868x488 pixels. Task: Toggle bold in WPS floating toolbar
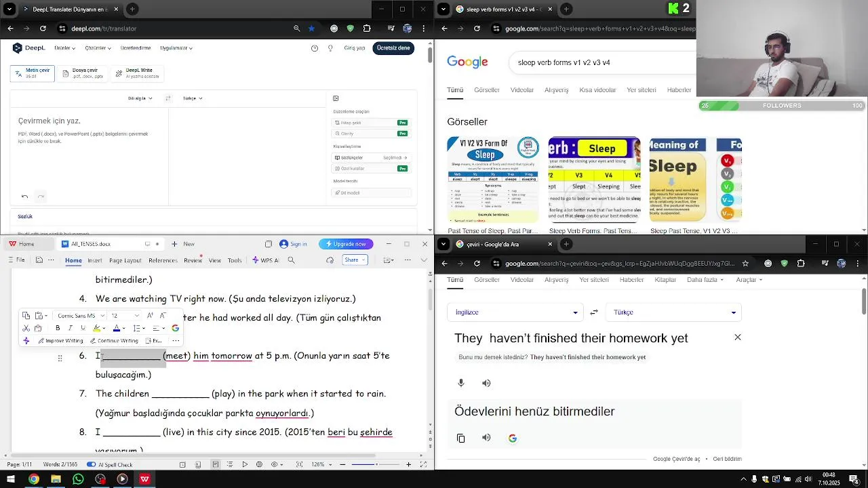58,328
